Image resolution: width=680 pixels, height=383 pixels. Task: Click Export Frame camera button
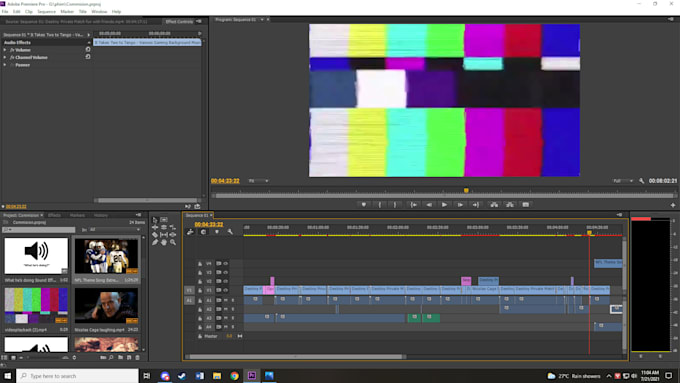click(526, 205)
